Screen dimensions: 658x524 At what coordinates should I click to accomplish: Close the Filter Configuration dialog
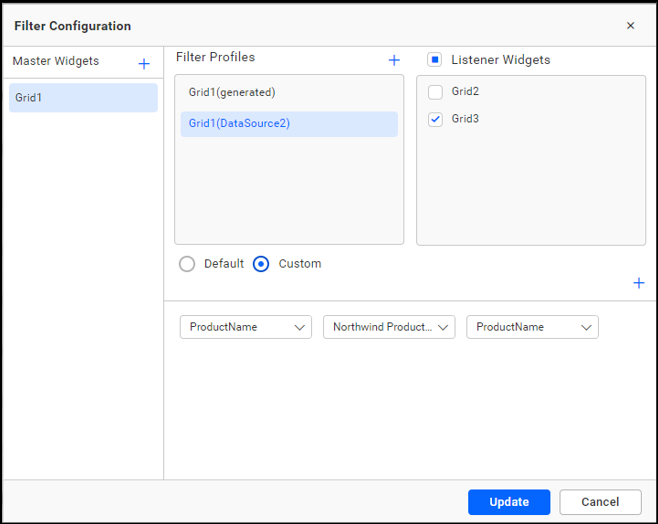pos(630,26)
